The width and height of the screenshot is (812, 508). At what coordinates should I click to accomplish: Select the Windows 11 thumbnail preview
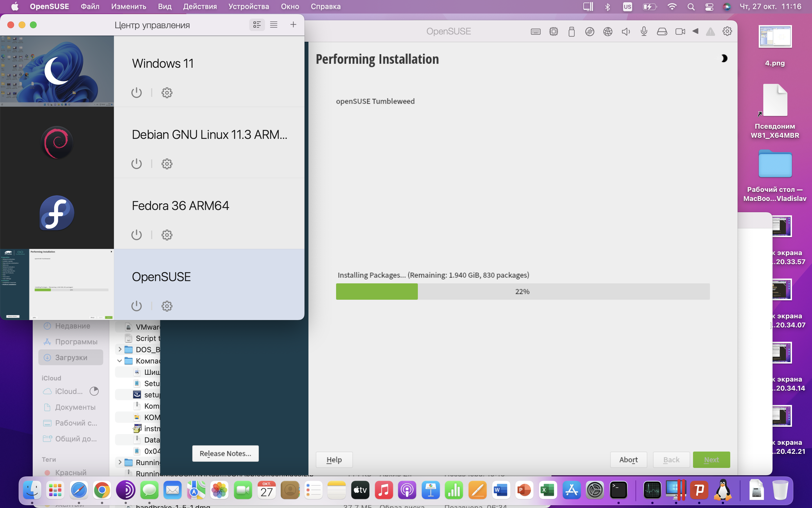coord(57,71)
